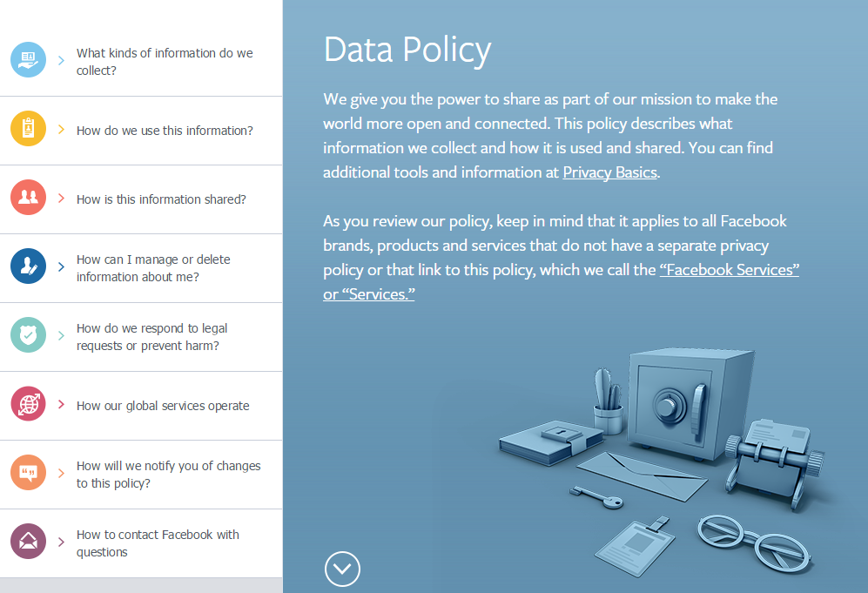Click the orange speech bubble quote icon
Image resolution: width=868 pixels, height=593 pixels.
click(28, 473)
